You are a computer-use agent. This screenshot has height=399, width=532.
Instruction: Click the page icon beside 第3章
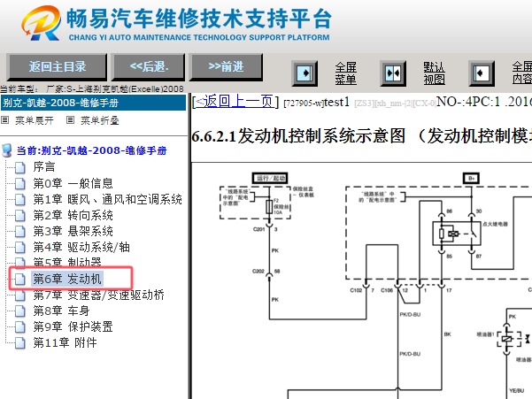point(20,231)
